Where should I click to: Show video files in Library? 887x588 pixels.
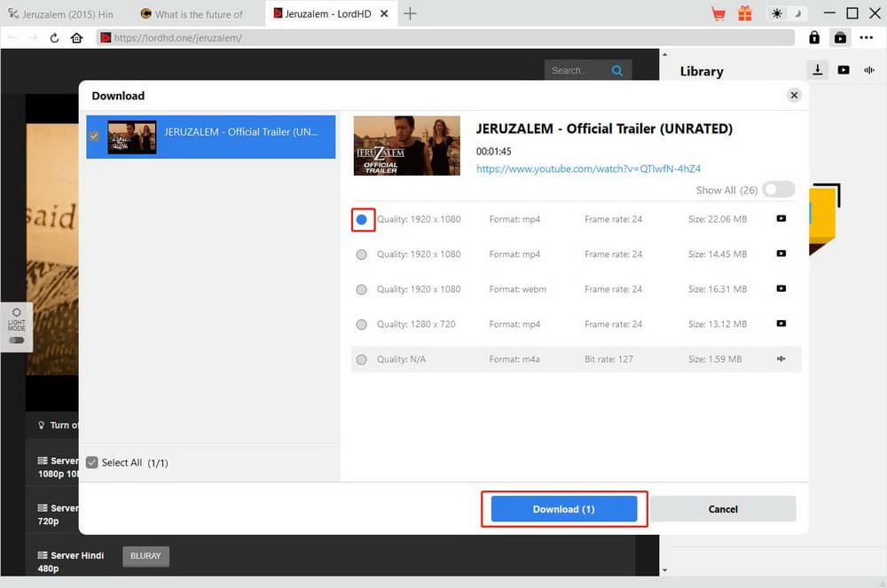tap(844, 70)
